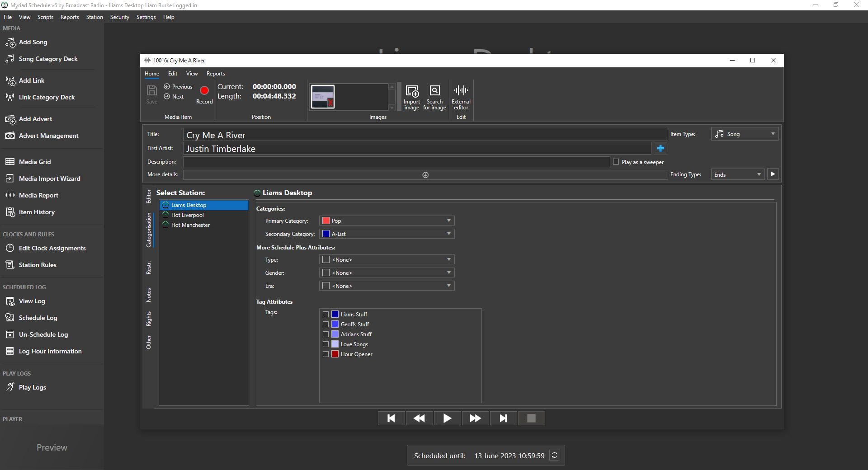Viewport: 868px width, 470px height.
Task: Click the refresh icon beside Scheduled until
Action: coord(555,455)
